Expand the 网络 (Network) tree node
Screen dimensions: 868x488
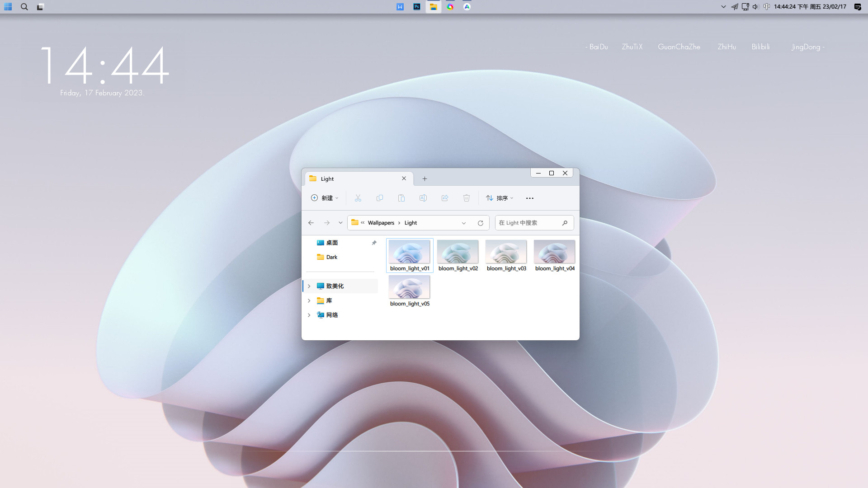click(309, 315)
